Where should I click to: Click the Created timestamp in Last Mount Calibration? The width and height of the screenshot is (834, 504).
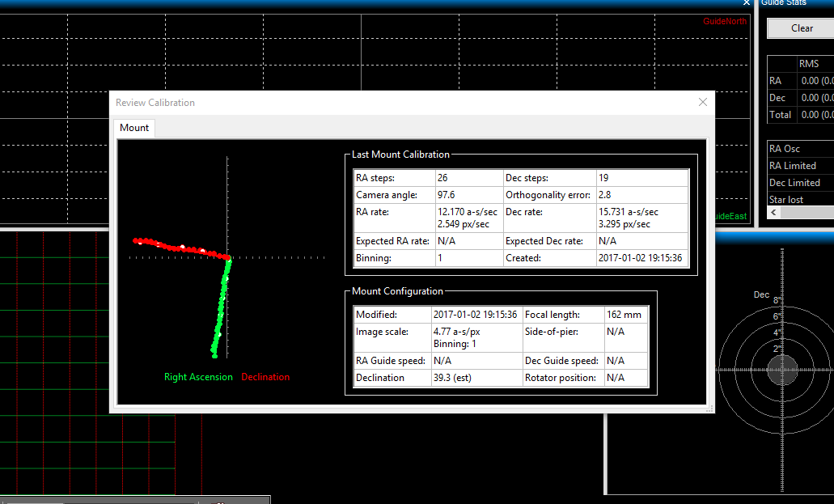coord(641,258)
